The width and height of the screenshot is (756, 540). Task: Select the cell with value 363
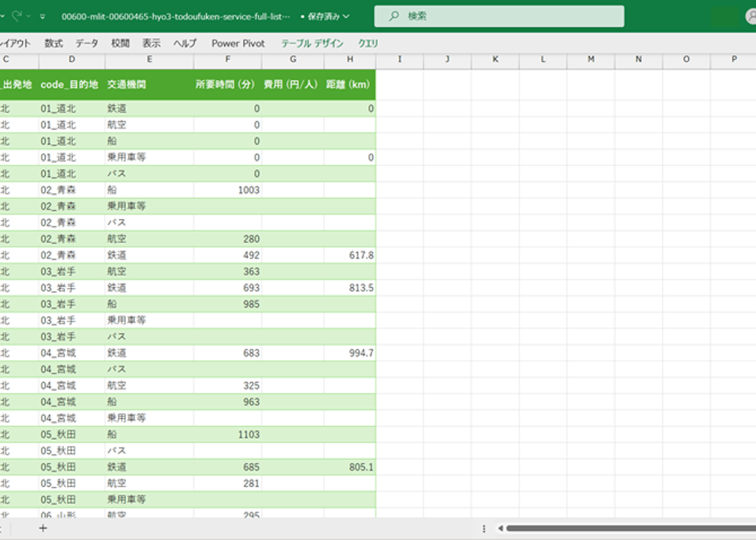coord(227,272)
